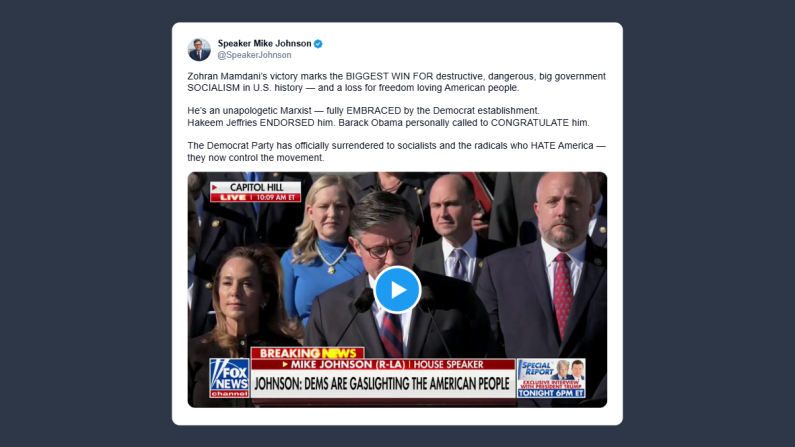Play the embedded Fox News video
This screenshot has width=795, height=447.
click(x=398, y=290)
